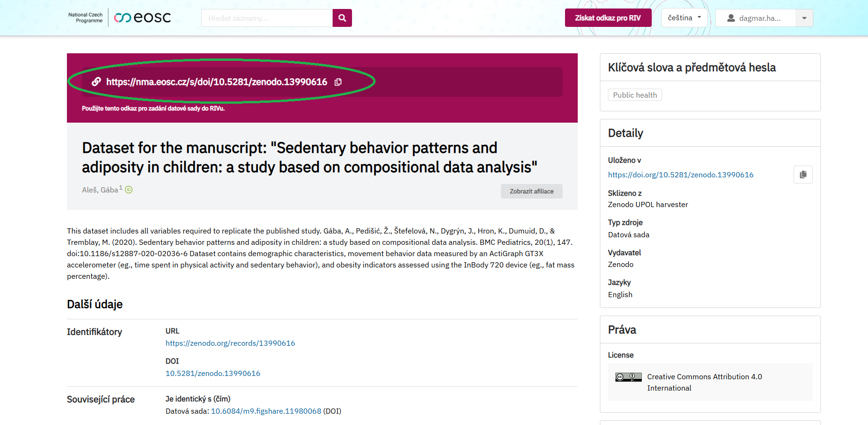Copy the Zenodo DOI with clipboard icon

coord(803,175)
